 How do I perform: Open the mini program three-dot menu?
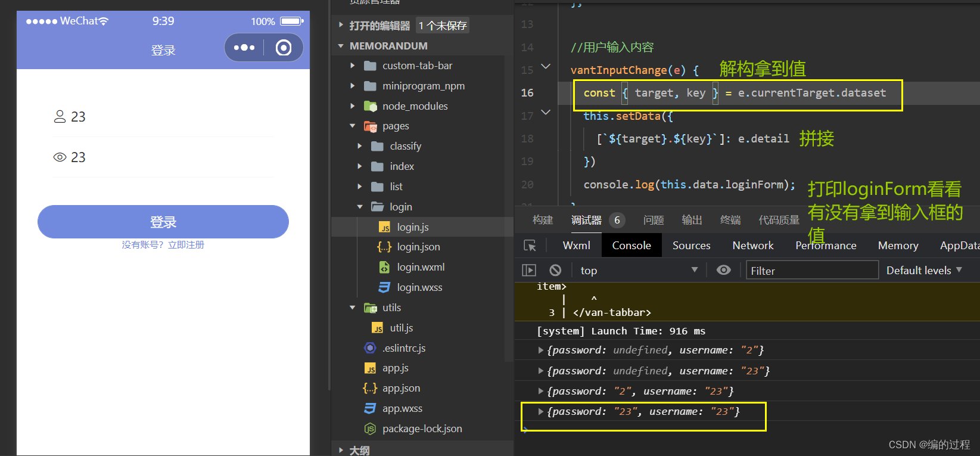pos(244,48)
